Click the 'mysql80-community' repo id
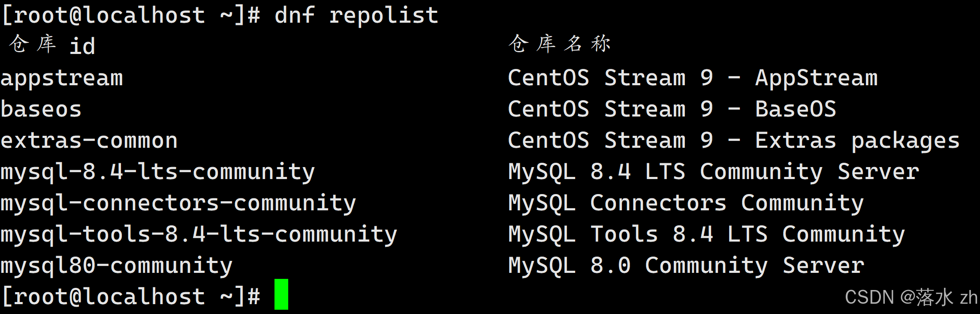Image resolution: width=980 pixels, height=314 pixels. [x=117, y=266]
